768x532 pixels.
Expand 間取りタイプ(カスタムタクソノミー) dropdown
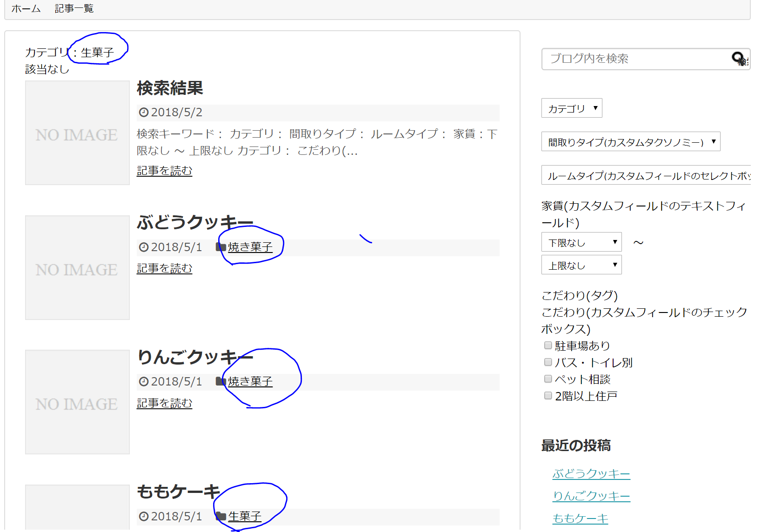click(631, 141)
